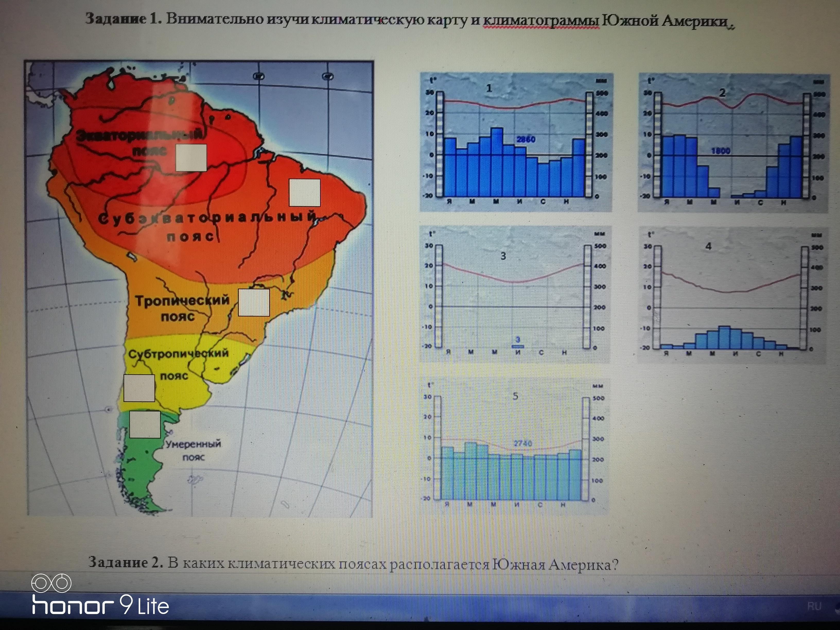Click the Задание 2 question text
Image resolution: width=840 pixels, height=630 pixels.
[x=353, y=564]
